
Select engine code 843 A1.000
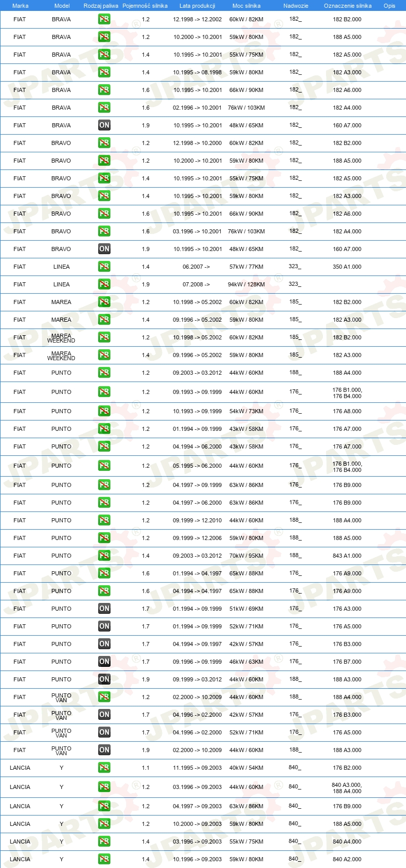pos(347,556)
